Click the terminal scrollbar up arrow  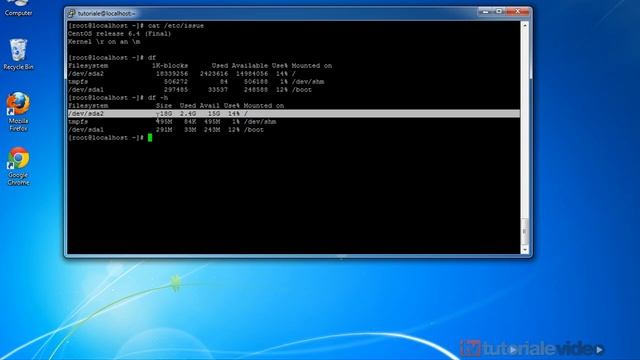525,25
